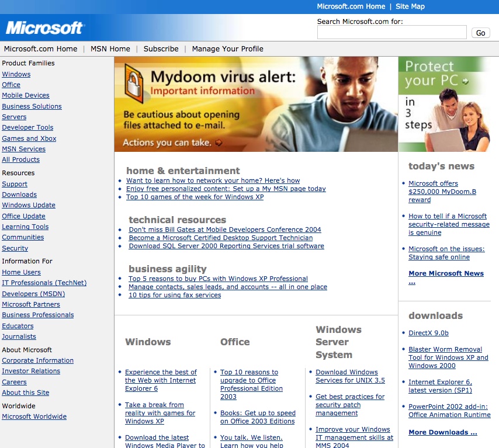499x448 pixels.
Task: Open Top 5 reasons Windows XP Professional link
Action: click(x=218, y=279)
